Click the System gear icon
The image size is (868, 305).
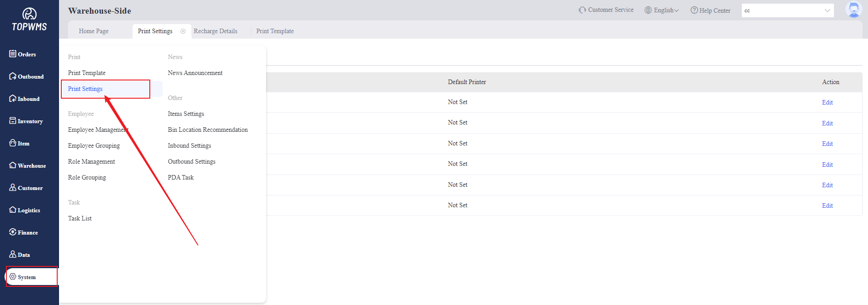13,276
